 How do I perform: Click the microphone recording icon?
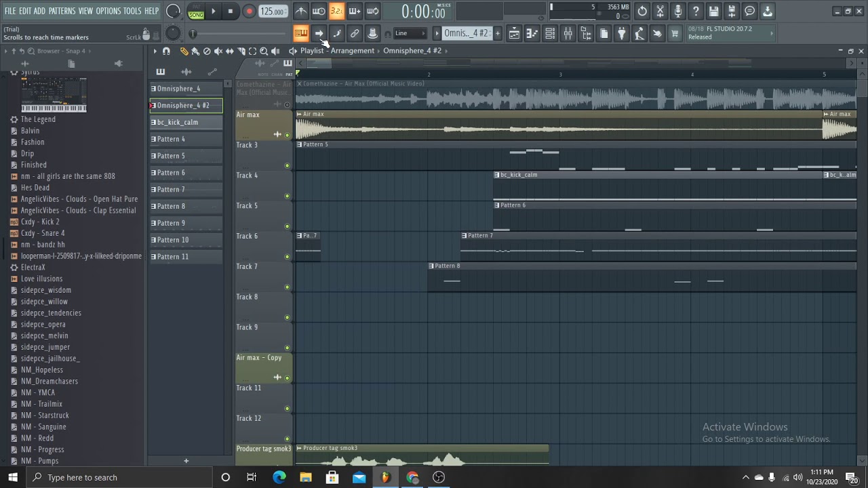(677, 11)
